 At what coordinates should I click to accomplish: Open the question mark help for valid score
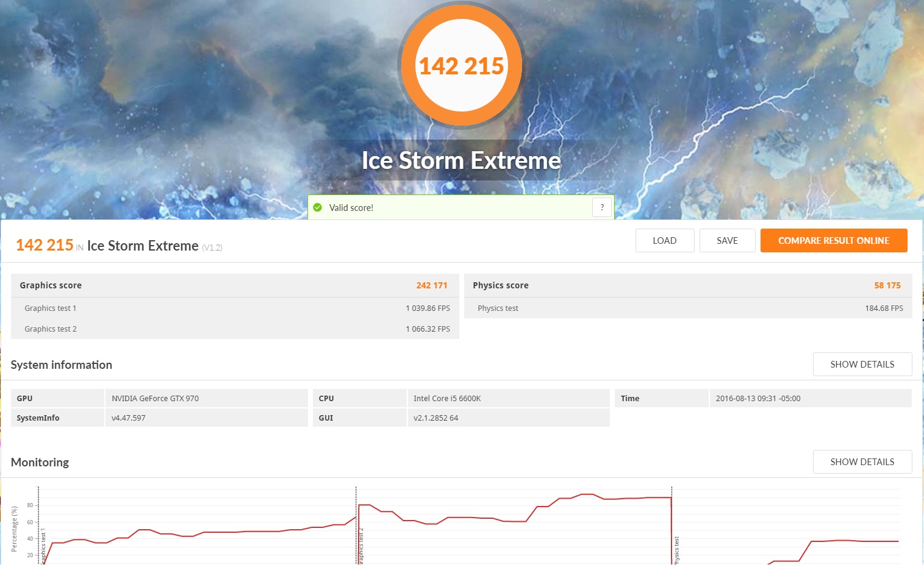click(602, 207)
